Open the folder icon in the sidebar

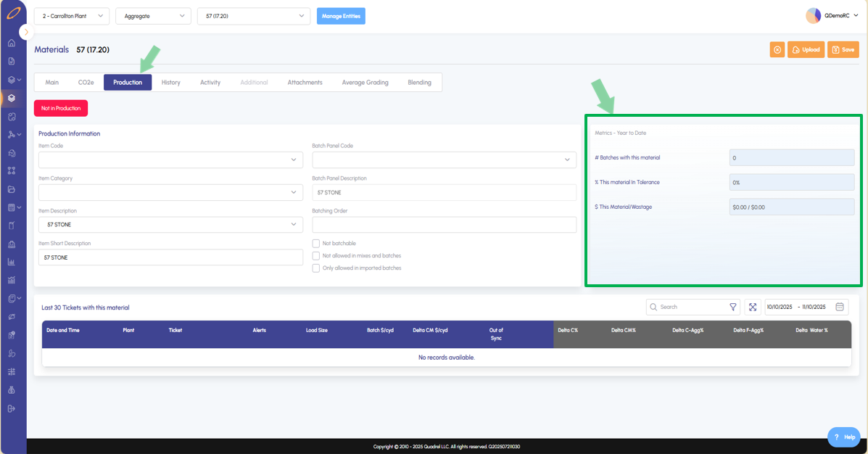click(x=12, y=189)
